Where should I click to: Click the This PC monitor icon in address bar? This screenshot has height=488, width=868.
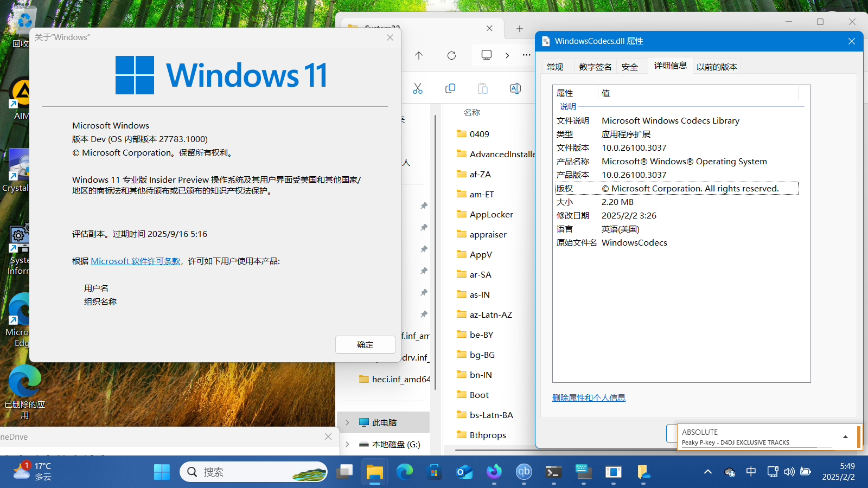(x=487, y=55)
